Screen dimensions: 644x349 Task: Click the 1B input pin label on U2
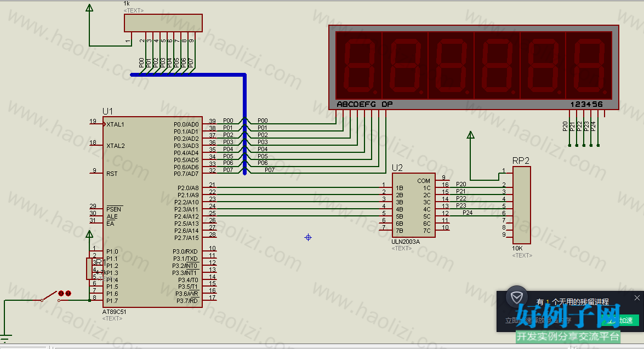click(x=399, y=188)
